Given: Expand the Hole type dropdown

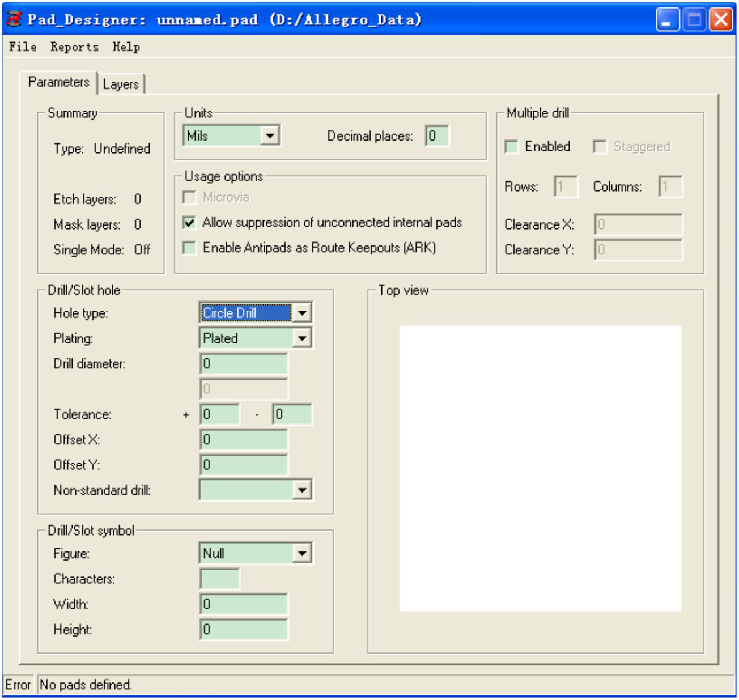Looking at the screenshot, I should point(302,313).
